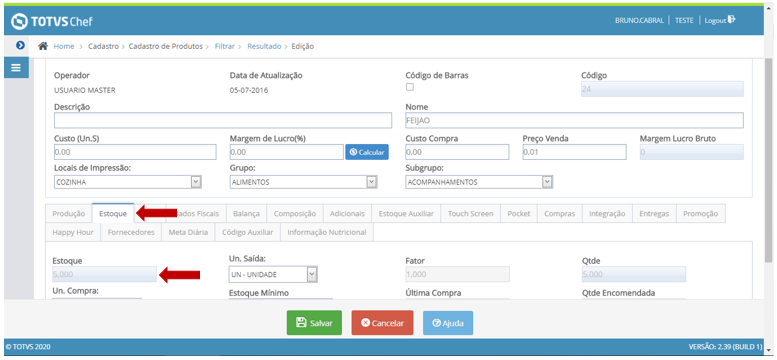Screen dimensions: 777x360
Task: Open the Integração tab
Action: 607,214
